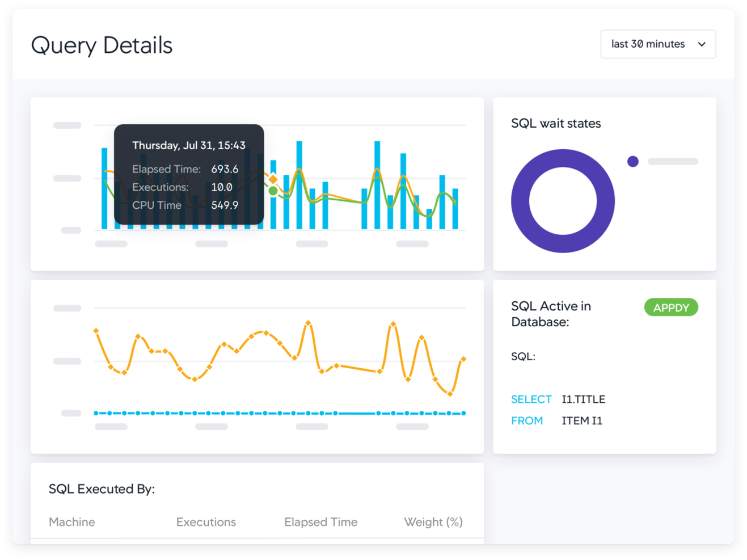The image size is (747, 560).
Task: Select the green circle marker on bar chart
Action: tap(272, 192)
